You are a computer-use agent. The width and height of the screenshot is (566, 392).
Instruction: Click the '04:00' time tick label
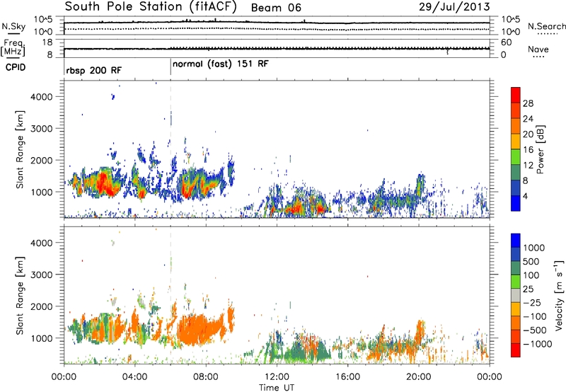(x=134, y=377)
